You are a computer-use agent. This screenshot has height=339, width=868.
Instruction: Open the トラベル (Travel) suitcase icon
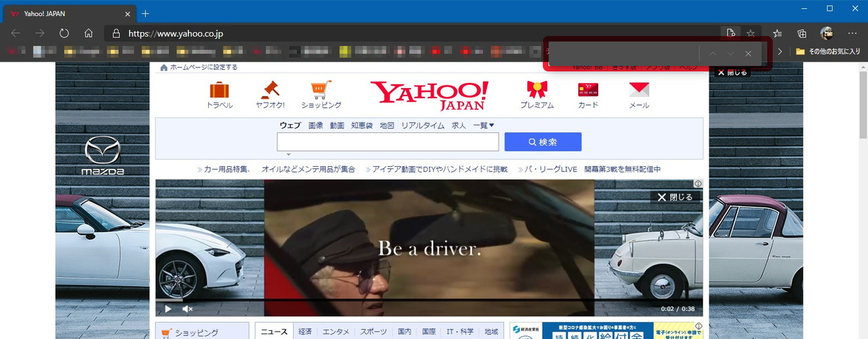pos(219,90)
